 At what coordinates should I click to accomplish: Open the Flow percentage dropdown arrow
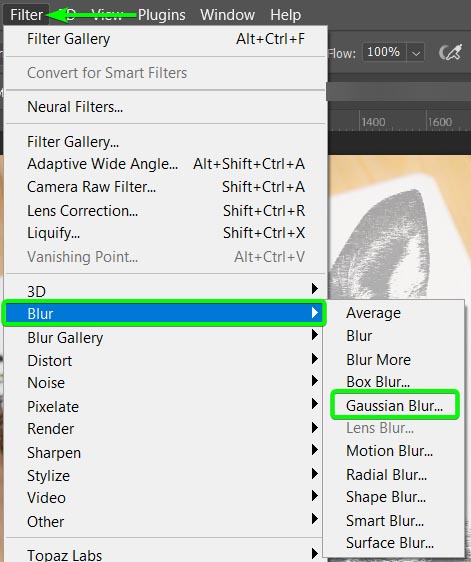[416, 53]
